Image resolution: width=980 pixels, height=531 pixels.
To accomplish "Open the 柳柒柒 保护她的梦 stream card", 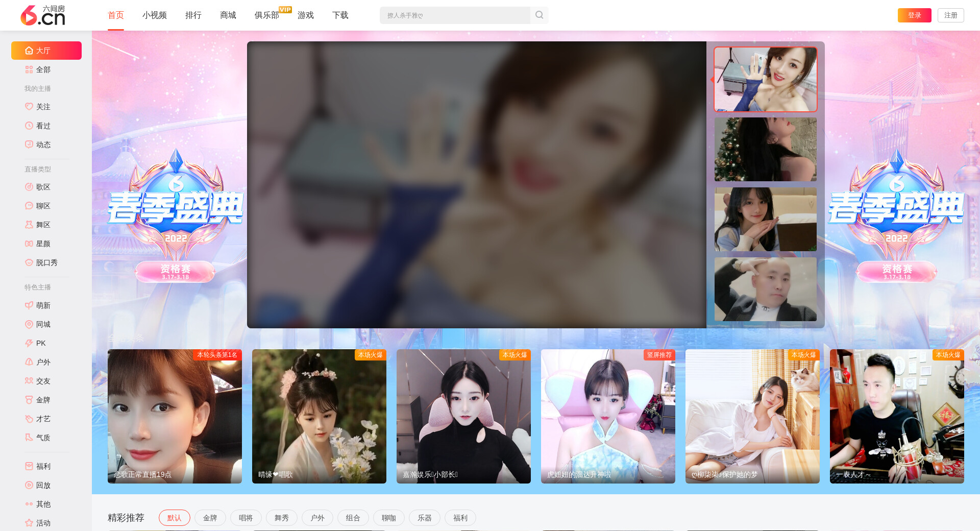I will (752, 416).
